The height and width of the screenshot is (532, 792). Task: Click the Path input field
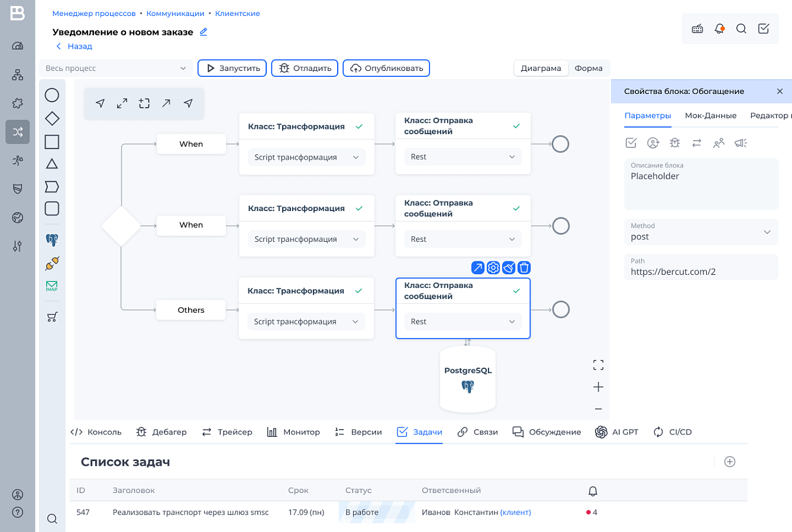(x=701, y=267)
